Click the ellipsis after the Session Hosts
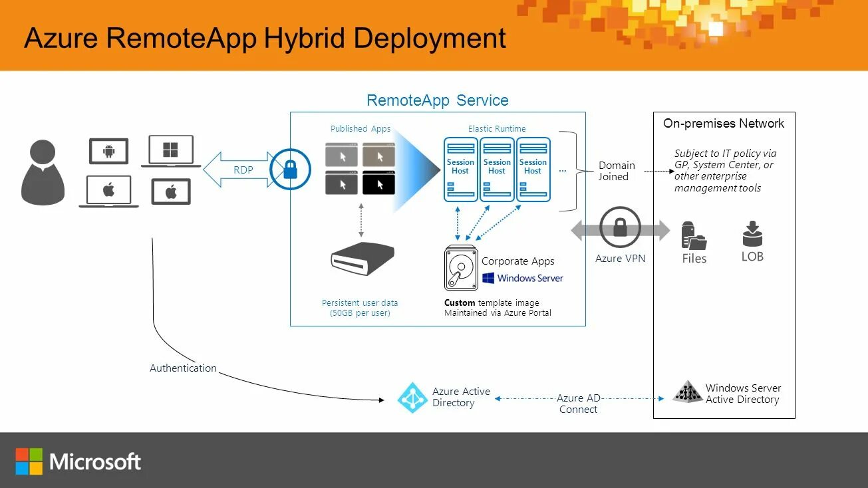Screen dimensions: 868x488 (563, 171)
